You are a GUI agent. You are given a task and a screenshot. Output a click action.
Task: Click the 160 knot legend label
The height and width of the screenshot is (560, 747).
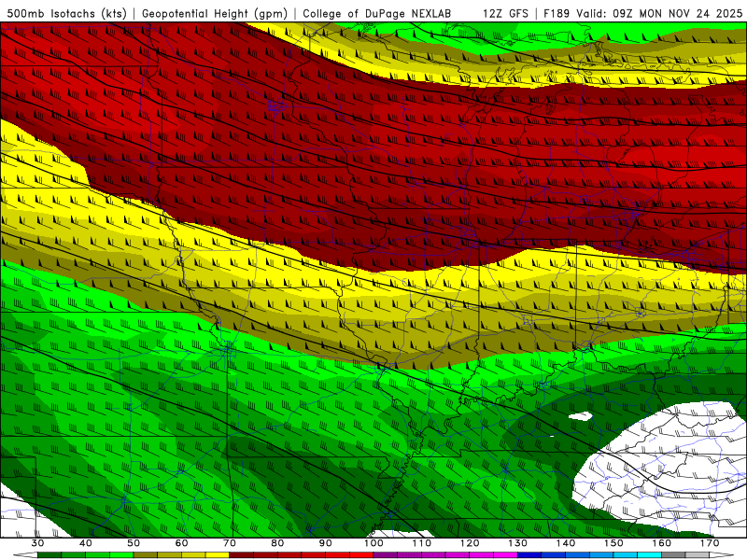tap(662, 543)
